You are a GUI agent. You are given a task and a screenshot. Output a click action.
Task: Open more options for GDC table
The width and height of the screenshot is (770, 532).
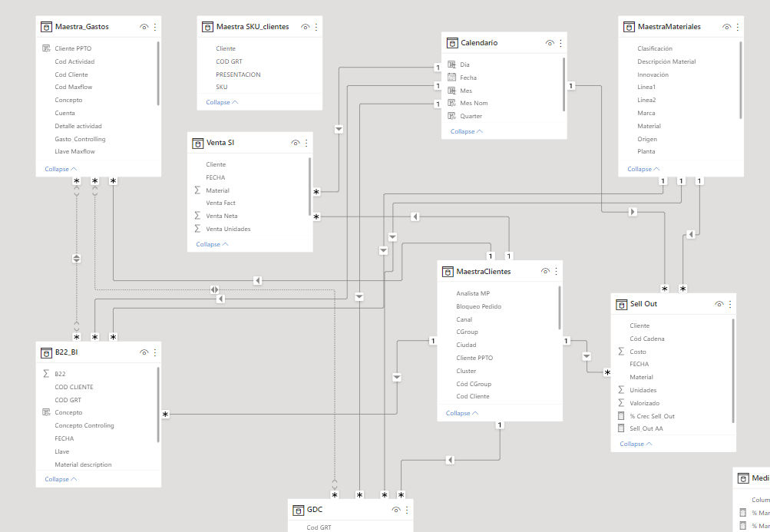click(x=407, y=510)
